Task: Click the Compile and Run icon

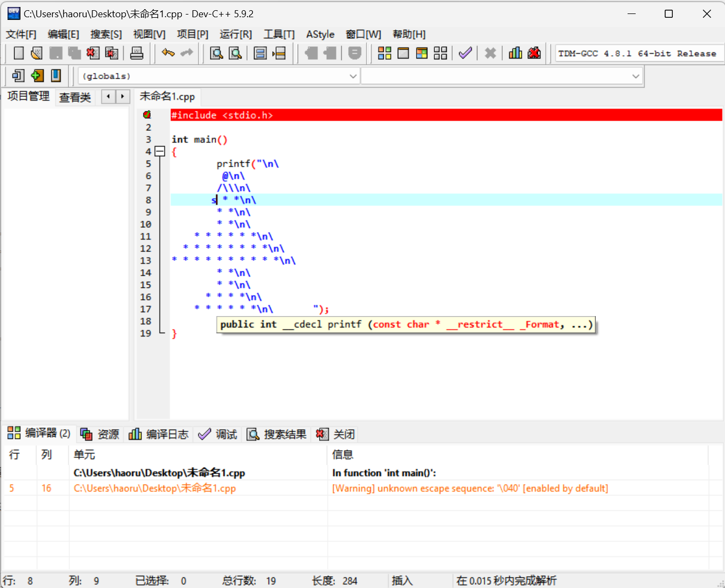Action: 422,53
